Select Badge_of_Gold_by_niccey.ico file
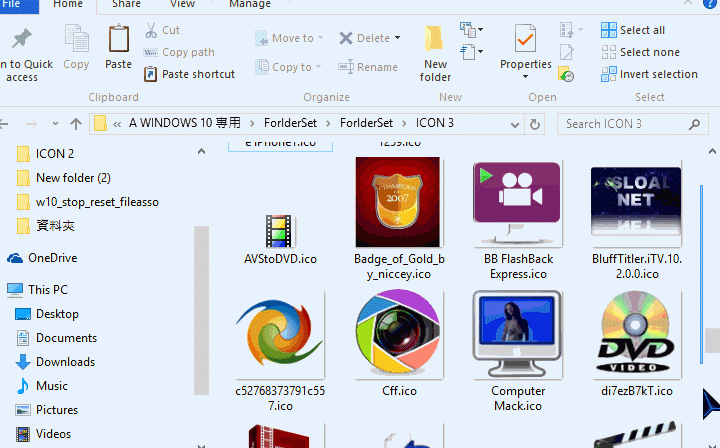 coord(399,219)
